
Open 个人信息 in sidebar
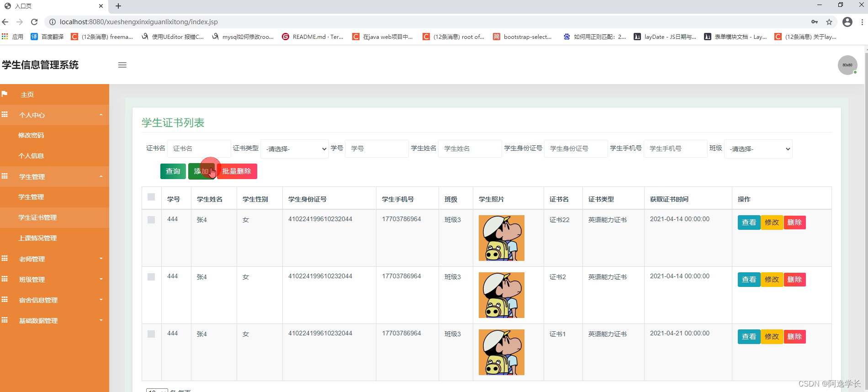click(54, 156)
